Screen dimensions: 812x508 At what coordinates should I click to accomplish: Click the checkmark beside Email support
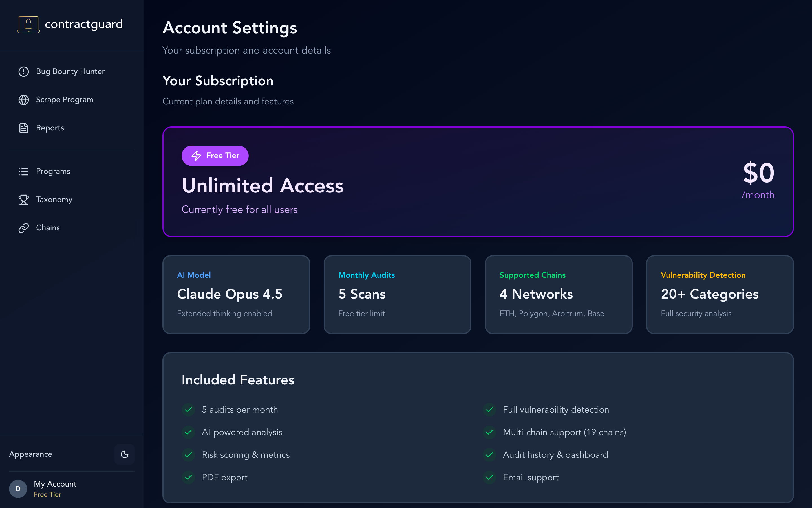pos(489,477)
